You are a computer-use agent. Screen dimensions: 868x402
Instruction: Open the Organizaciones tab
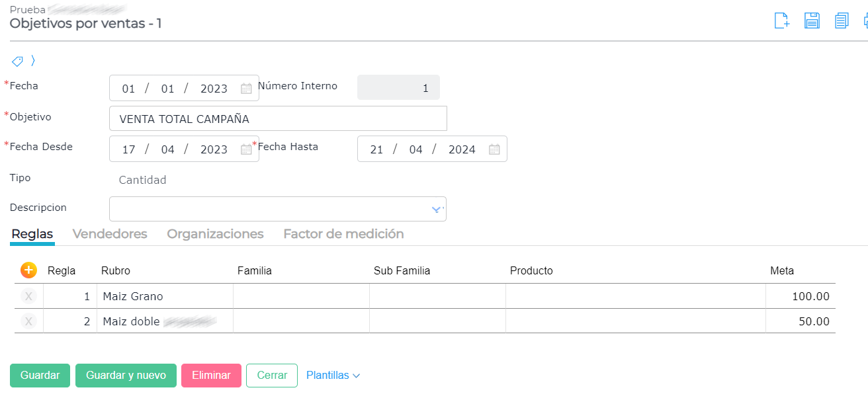(215, 234)
